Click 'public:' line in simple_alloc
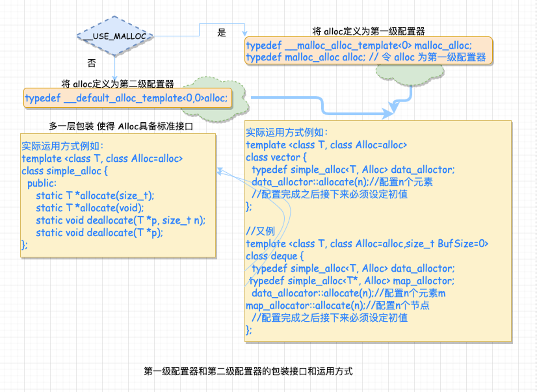The width and height of the screenshot is (537, 392). (42, 183)
